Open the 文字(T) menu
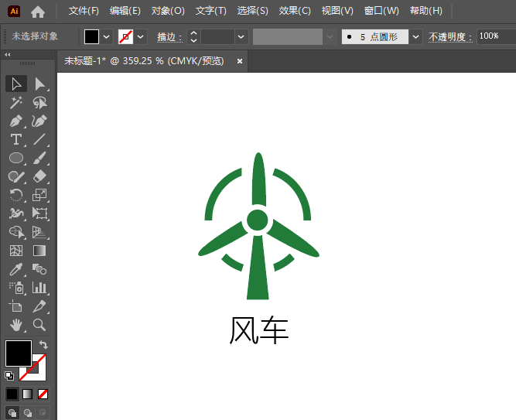 (x=211, y=11)
